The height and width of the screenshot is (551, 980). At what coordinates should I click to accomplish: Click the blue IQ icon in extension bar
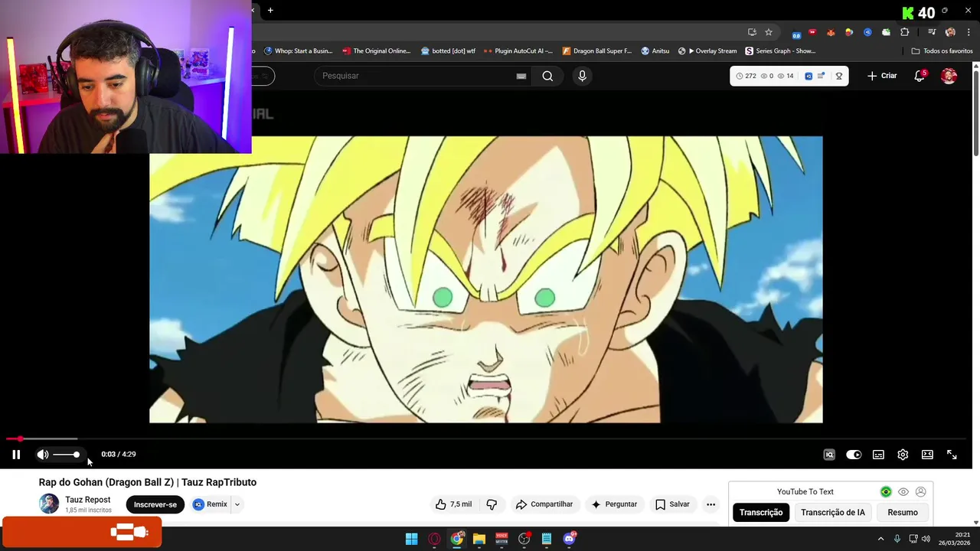tap(808, 76)
